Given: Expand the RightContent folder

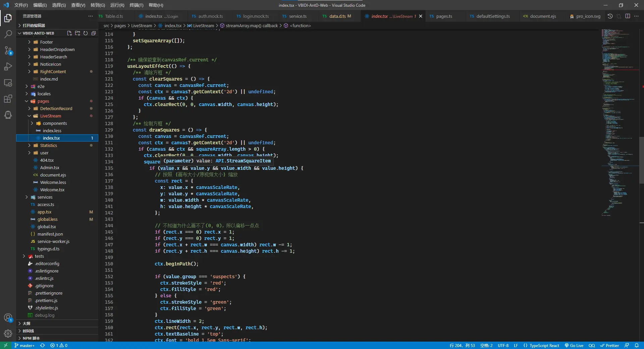Looking at the screenshot, I should tap(53, 71).
